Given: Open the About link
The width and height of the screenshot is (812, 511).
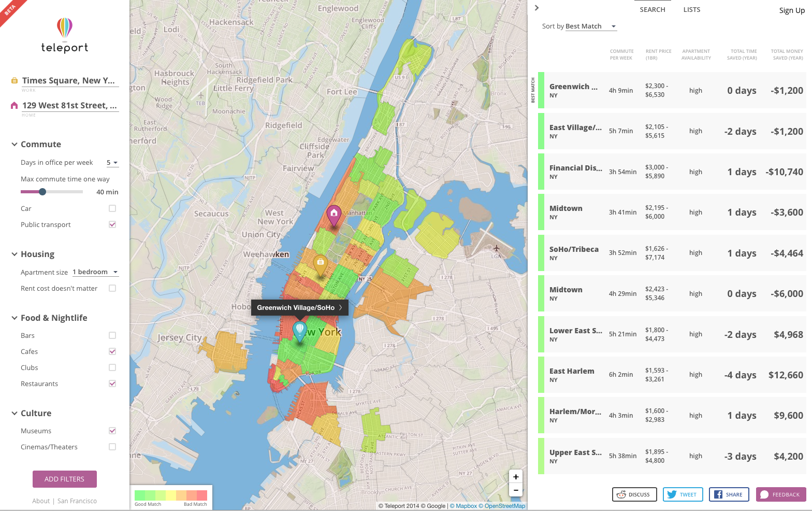Looking at the screenshot, I should point(41,501).
